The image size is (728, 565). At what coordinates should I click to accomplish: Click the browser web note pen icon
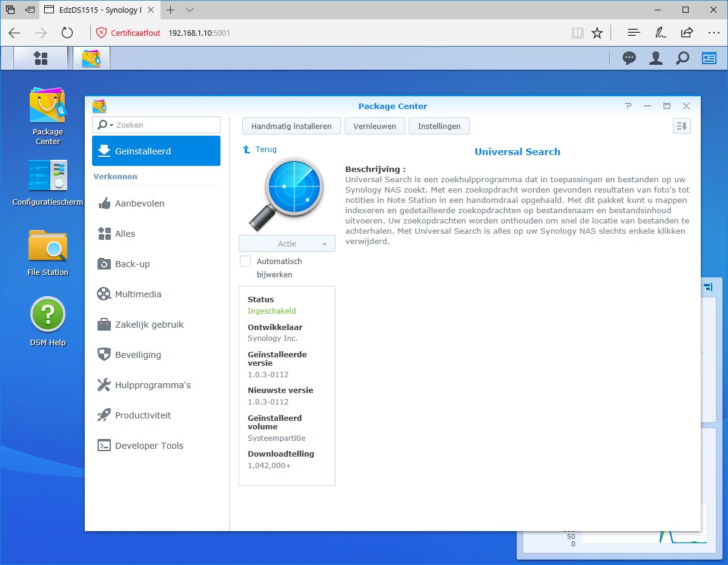click(x=661, y=33)
